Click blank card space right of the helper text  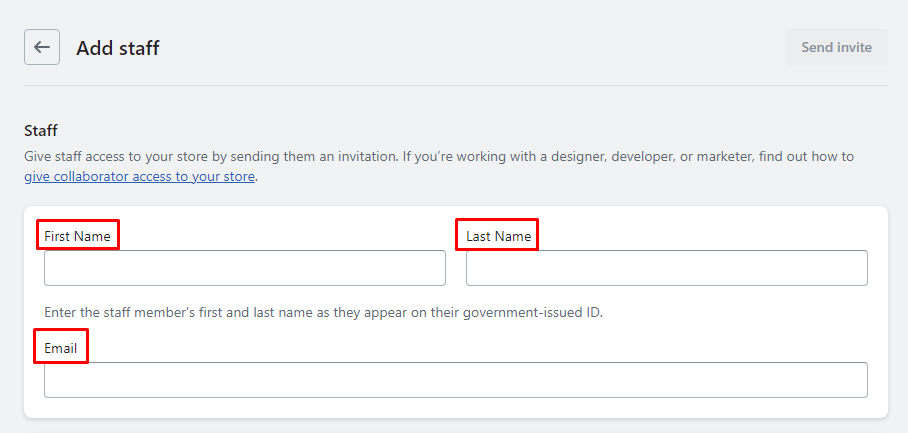(740, 312)
